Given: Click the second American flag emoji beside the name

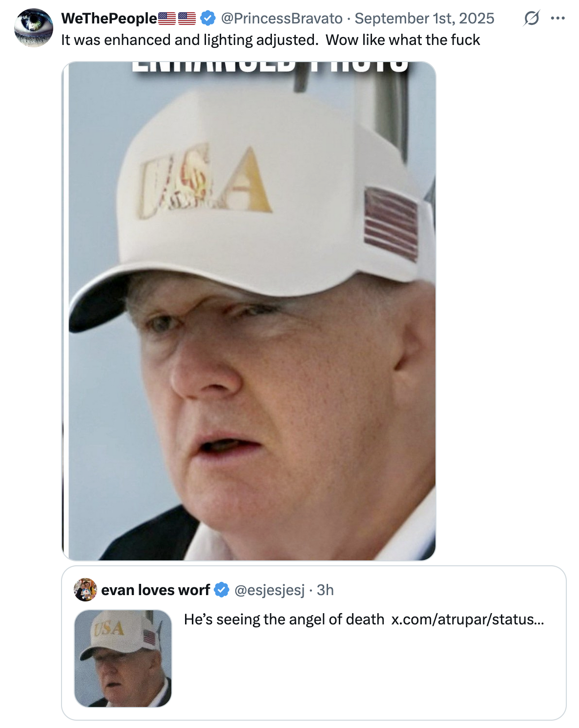Looking at the screenshot, I should pos(187,19).
